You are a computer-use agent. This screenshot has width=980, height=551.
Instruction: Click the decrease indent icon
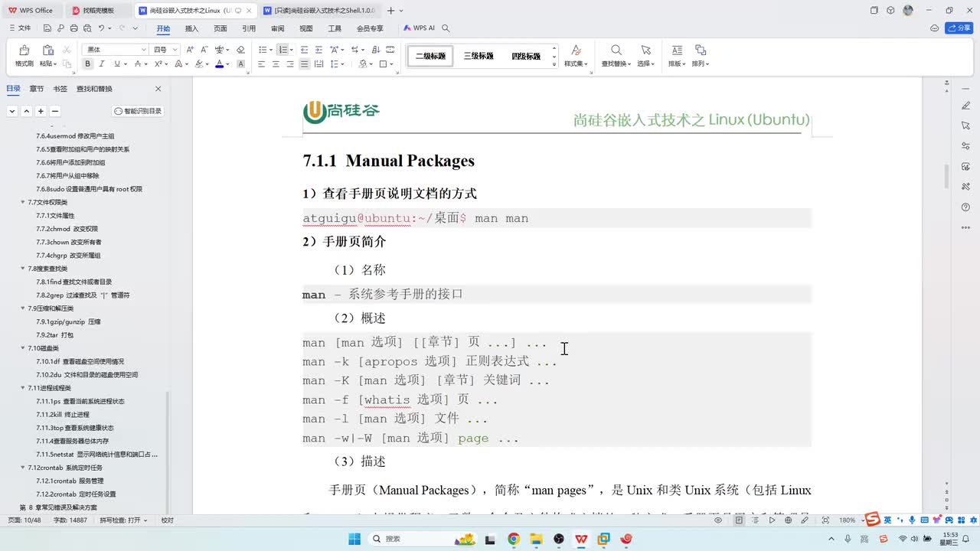click(304, 49)
